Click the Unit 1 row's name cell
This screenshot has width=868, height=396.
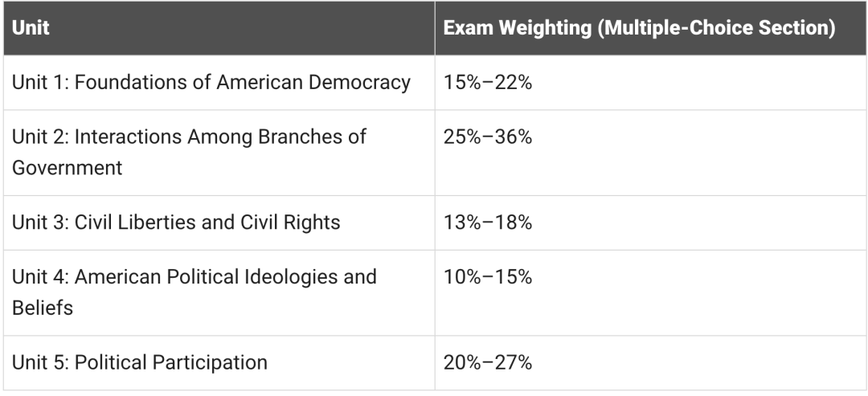pos(211,83)
